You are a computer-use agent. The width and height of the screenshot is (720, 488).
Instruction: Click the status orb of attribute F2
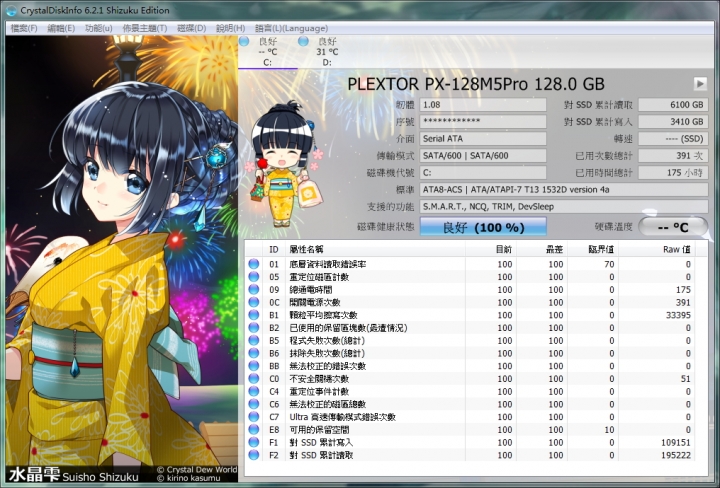pos(253,455)
